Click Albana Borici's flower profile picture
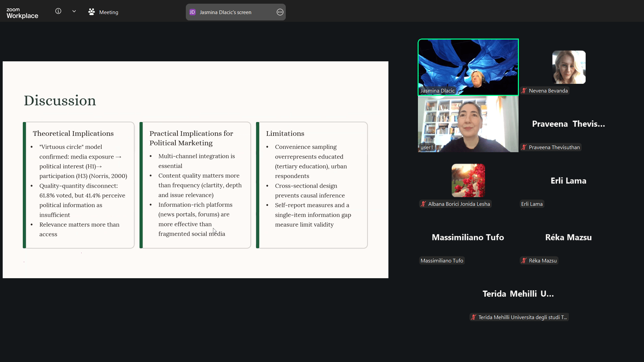The image size is (644, 362). pos(468,180)
